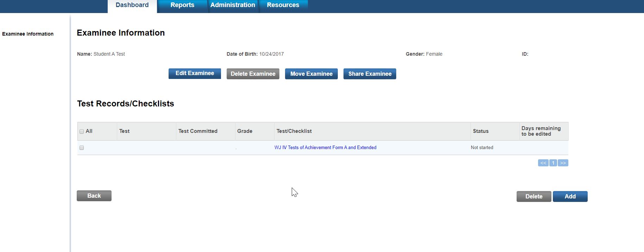Click the Edit Examinee button

(195, 73)
